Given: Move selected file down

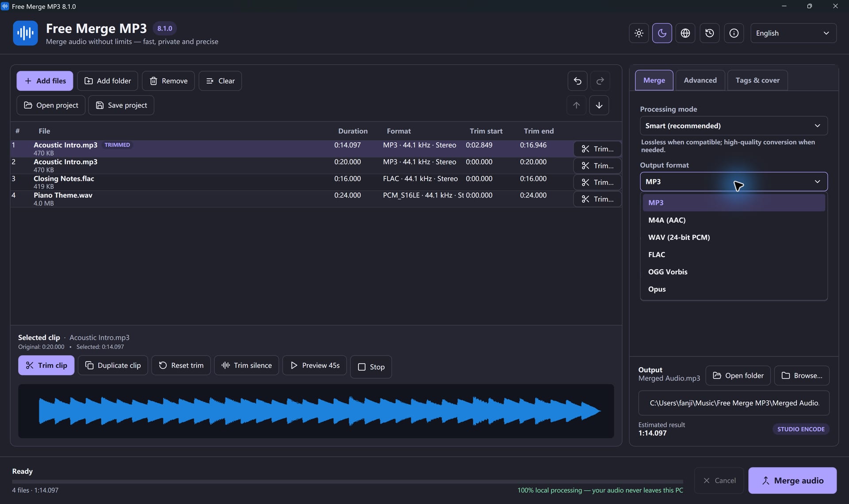Looking at the screenshot, I should 599,105.
